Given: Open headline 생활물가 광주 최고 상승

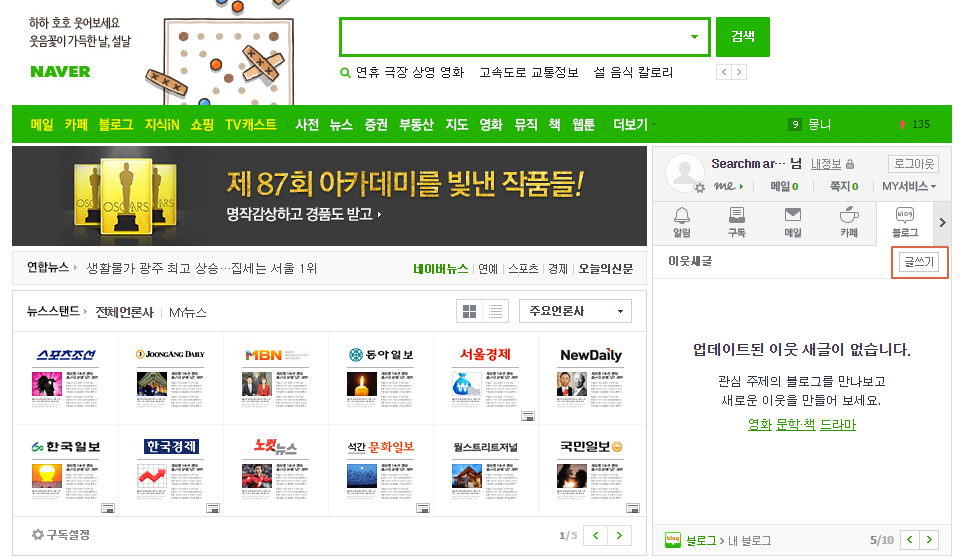Looking at the screenshot, I should tap(201, 268).
